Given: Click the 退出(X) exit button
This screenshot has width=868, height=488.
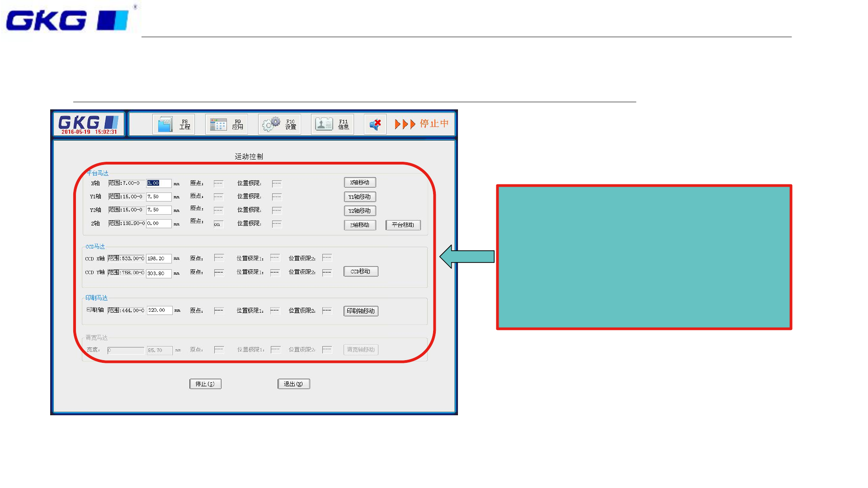Looking at the screenshot, I should 293,384.
